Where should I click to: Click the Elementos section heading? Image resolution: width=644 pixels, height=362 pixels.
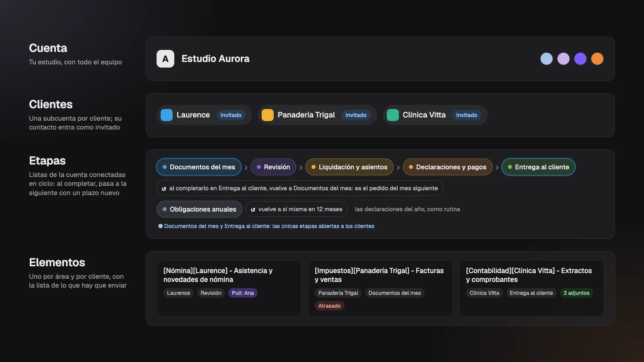[57, 262]
